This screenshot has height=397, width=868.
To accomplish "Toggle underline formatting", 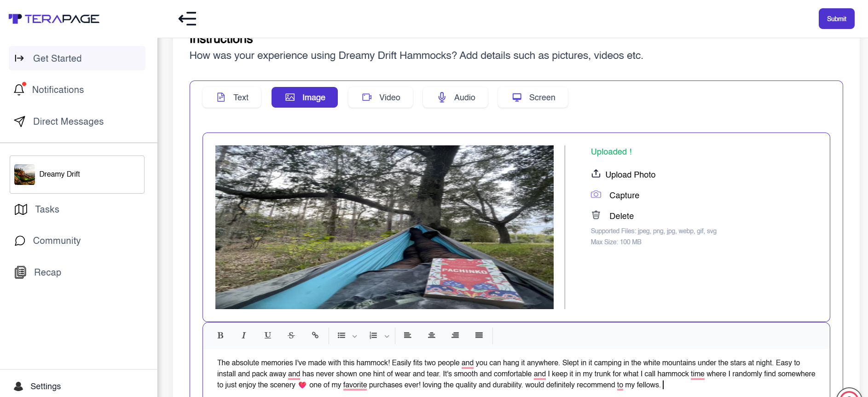I will click(x=267, y=335).
